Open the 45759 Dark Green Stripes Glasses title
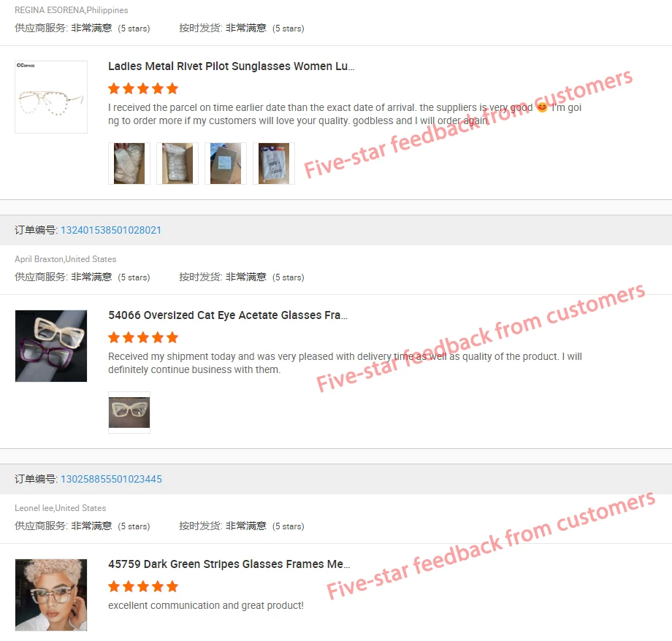 tap(229, 564)
